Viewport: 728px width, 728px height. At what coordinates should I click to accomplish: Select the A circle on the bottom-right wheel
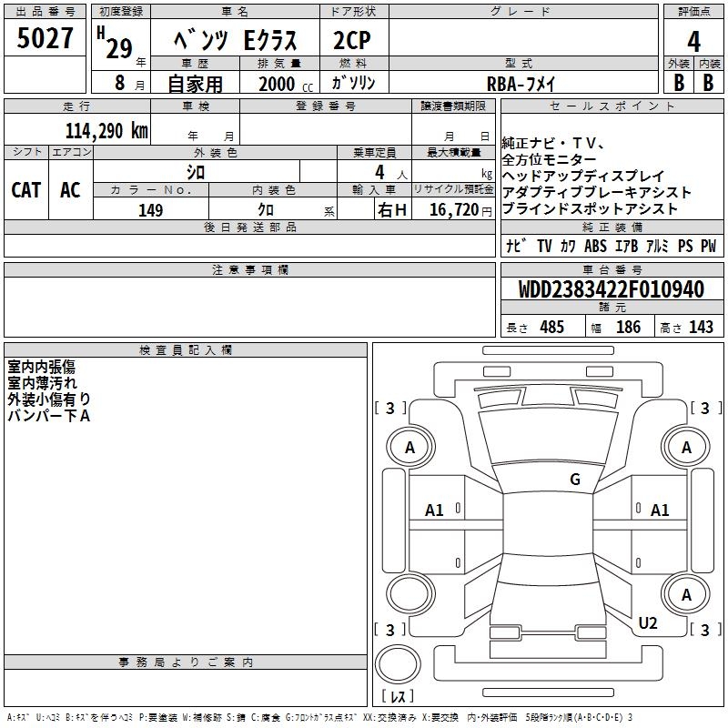click(x=686, y=594)
